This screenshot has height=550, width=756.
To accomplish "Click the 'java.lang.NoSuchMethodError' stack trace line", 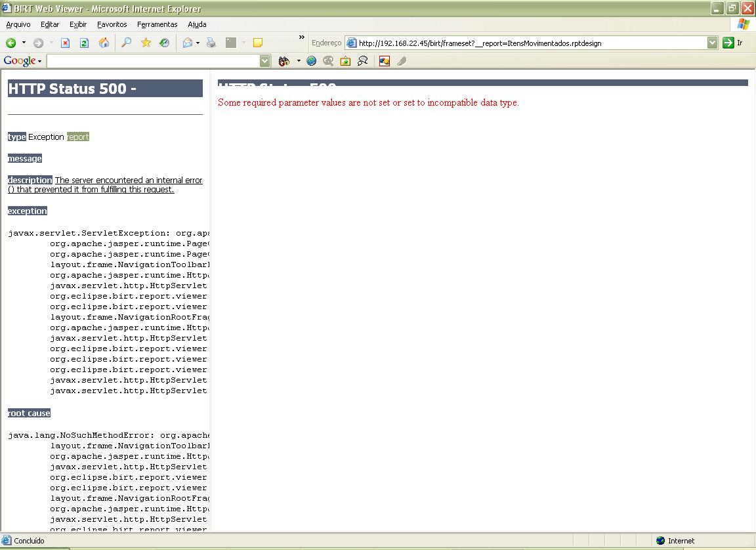I will [109, 435].
